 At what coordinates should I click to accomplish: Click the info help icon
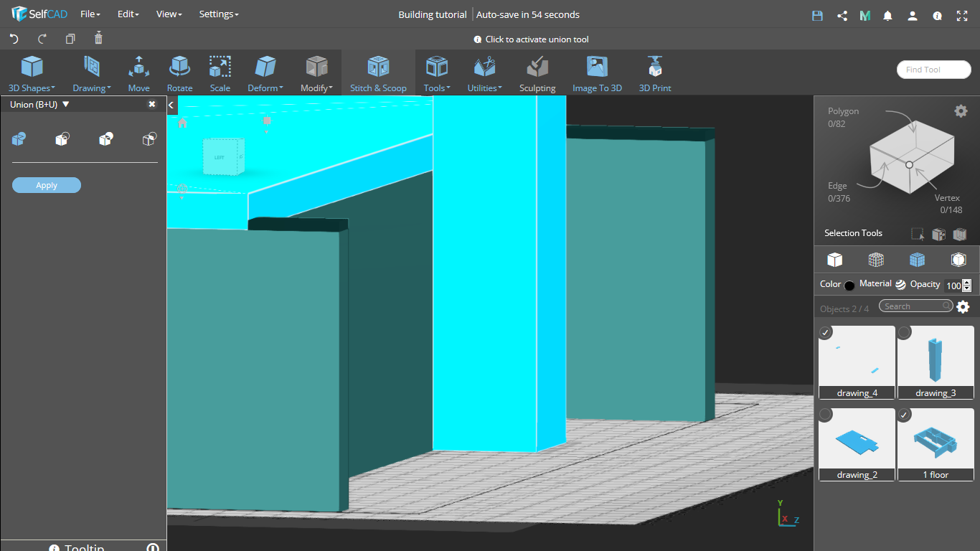click(937, 15)
